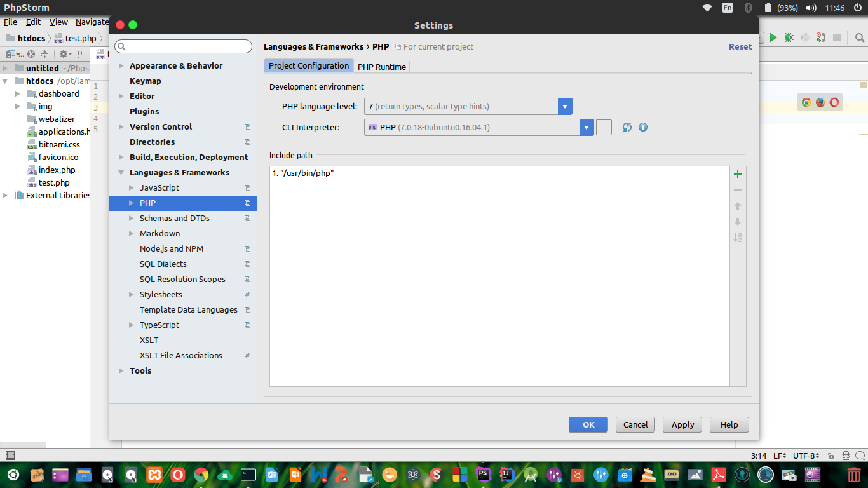The image size is (868, 488).
Task: Expand the Tools settings section
Action: 121,370
